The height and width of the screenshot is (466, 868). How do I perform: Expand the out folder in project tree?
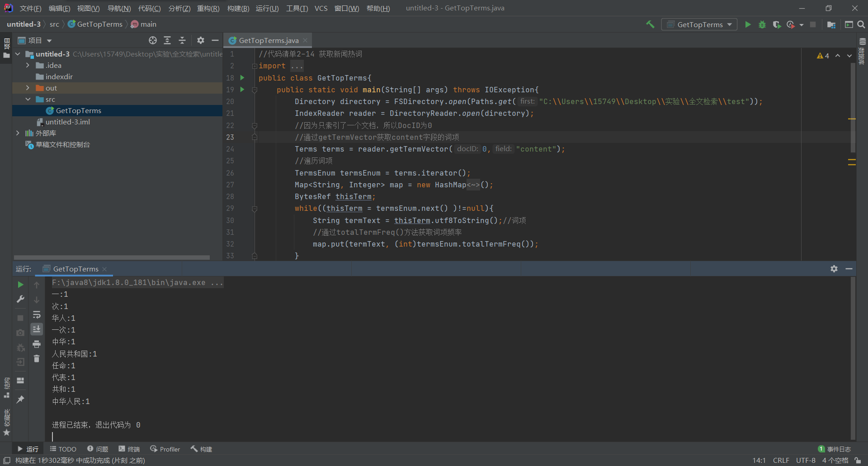(28, 88)
